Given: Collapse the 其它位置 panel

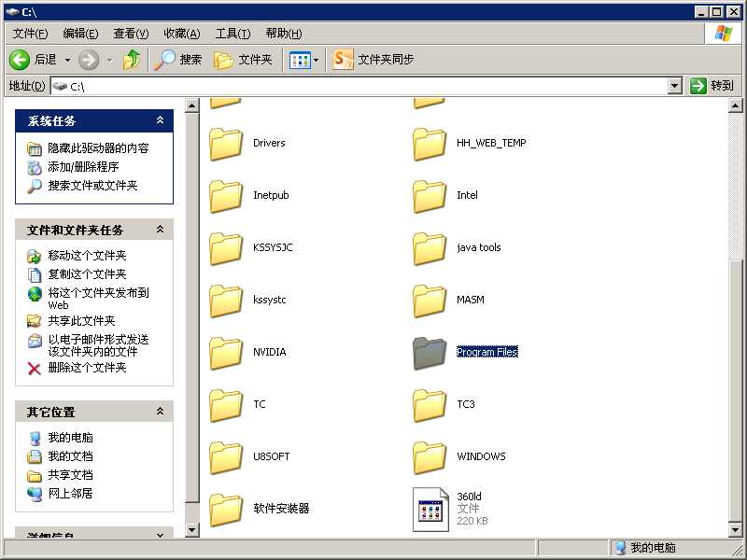Looking at the screenshot, I should tap(160, 412).
